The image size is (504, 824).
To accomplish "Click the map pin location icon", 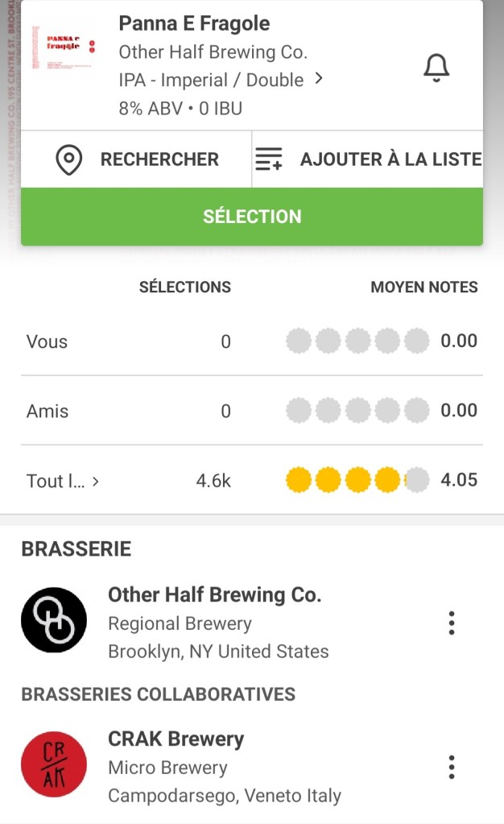I will pos(69,159).
